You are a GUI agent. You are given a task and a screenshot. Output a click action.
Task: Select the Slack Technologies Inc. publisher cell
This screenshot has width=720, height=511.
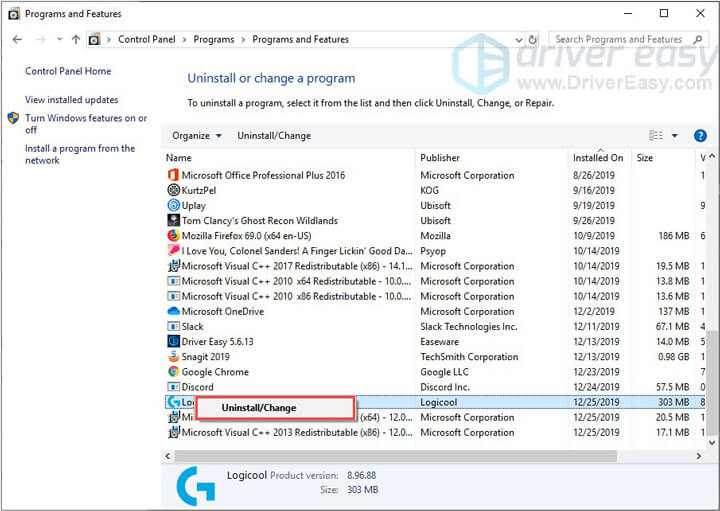point(468,326)
